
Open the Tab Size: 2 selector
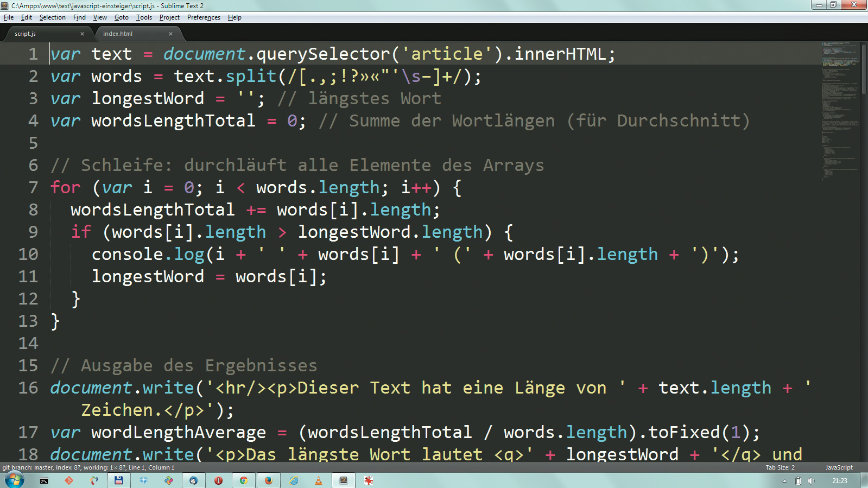780,467
